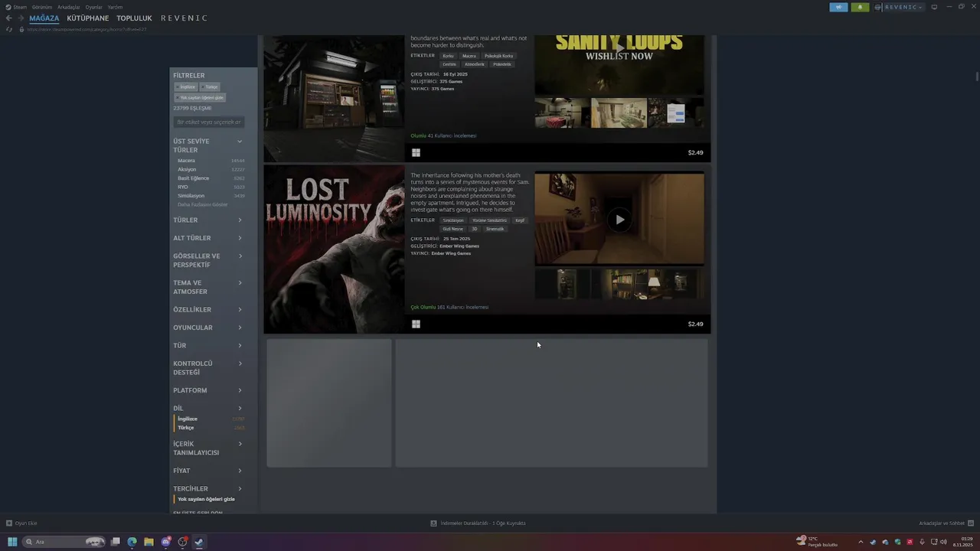Image resolution: width=980 pixels, height=551 pixels.
Task: Toggle Steam Big Picture mode icon
Action: click(x=934, y=7)
